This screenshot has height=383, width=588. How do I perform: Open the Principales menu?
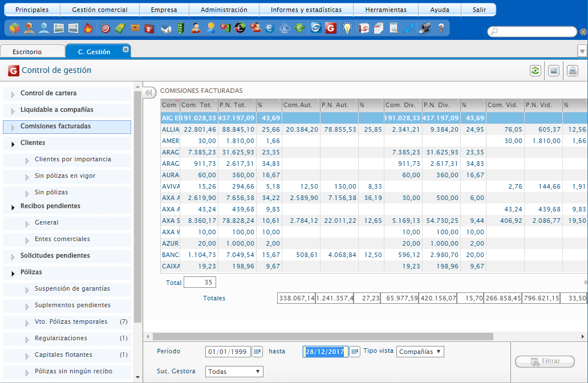pos(32,10)
